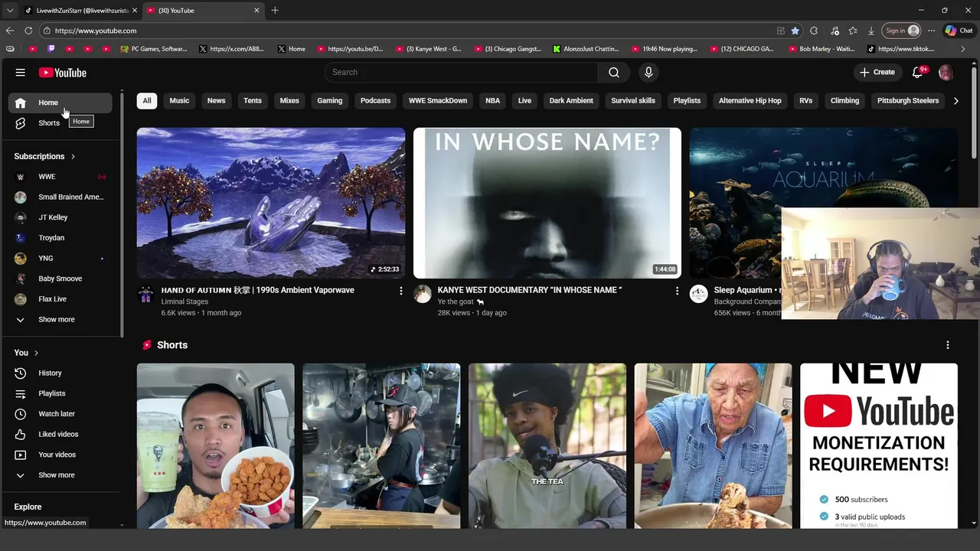Select the All filter chip

(x=147, y=100)
